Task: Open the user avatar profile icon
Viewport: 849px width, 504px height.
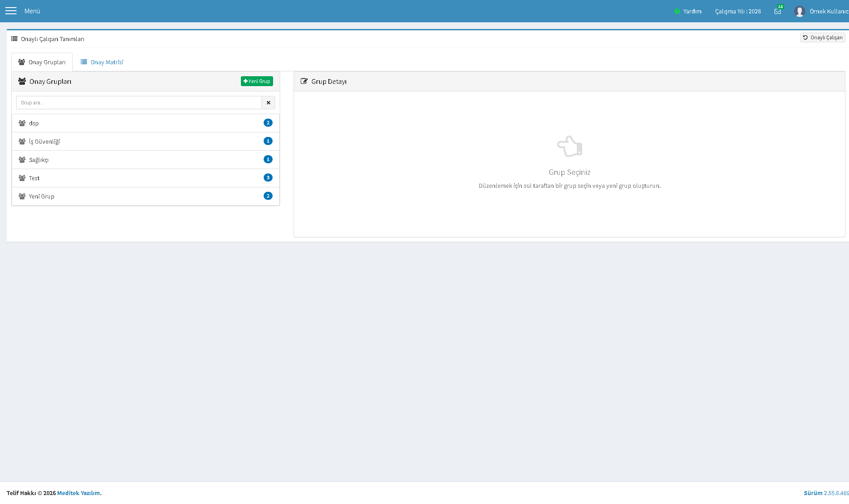Action: pos(799,12)
